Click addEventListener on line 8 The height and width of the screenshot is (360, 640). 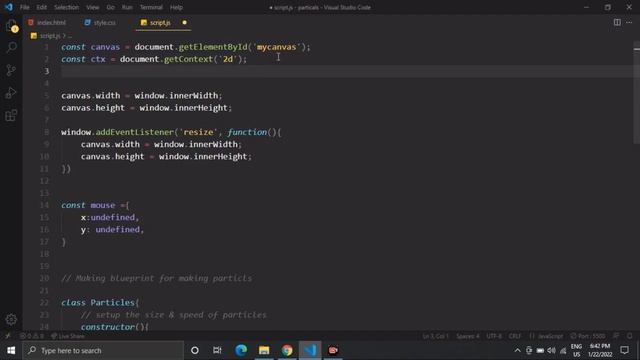click(134, 132)
